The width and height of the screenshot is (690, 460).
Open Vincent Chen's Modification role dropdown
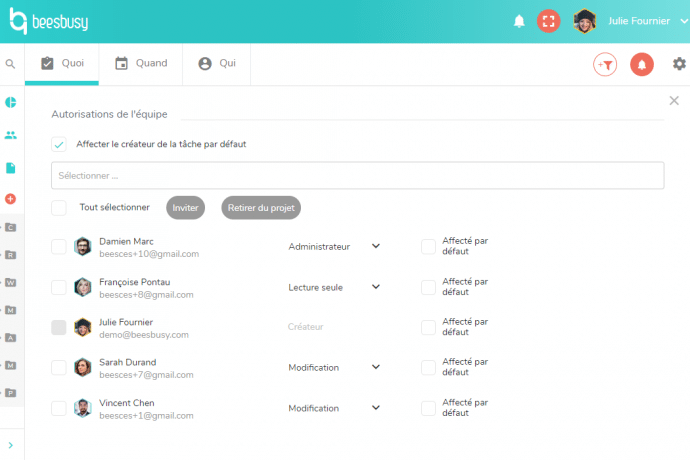(334, 408)
